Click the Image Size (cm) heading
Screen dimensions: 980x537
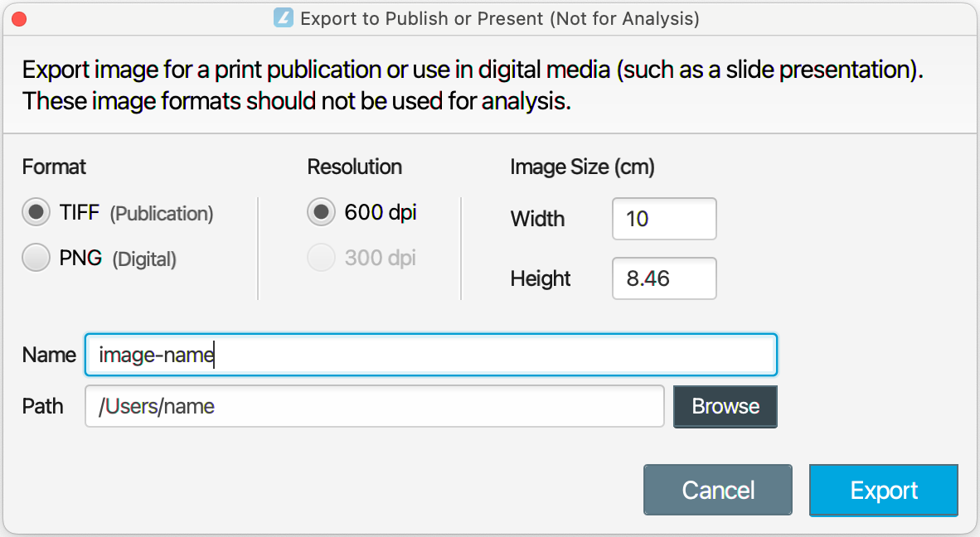click(x=582, y=167)
